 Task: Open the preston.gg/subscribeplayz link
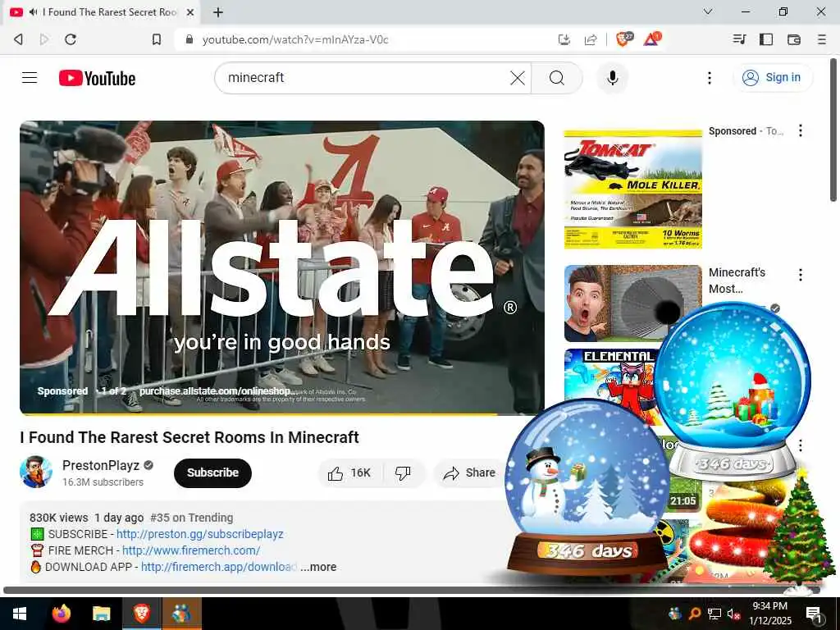coord(200,534)
